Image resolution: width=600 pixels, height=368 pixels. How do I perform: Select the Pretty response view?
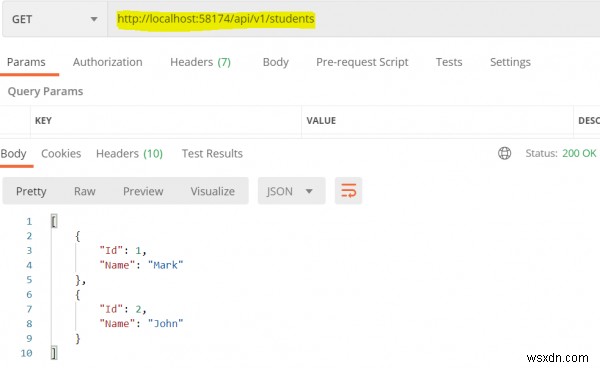tap(31, 191)
